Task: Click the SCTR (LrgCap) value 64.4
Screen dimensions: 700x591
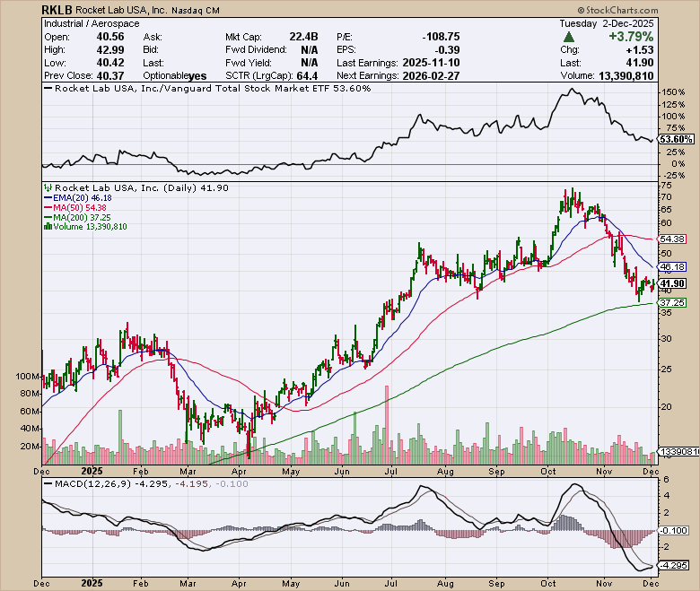Action: pos(307,75)
